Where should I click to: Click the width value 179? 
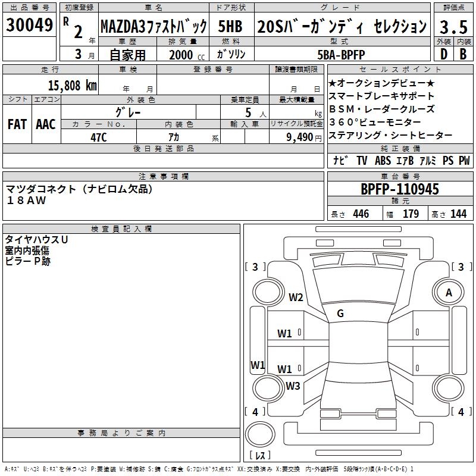click(x=411, y=214)
